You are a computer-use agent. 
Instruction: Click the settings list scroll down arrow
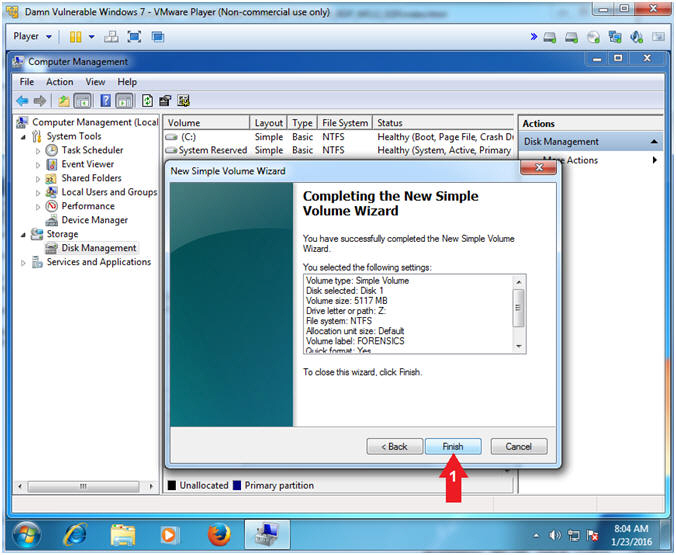519,346
